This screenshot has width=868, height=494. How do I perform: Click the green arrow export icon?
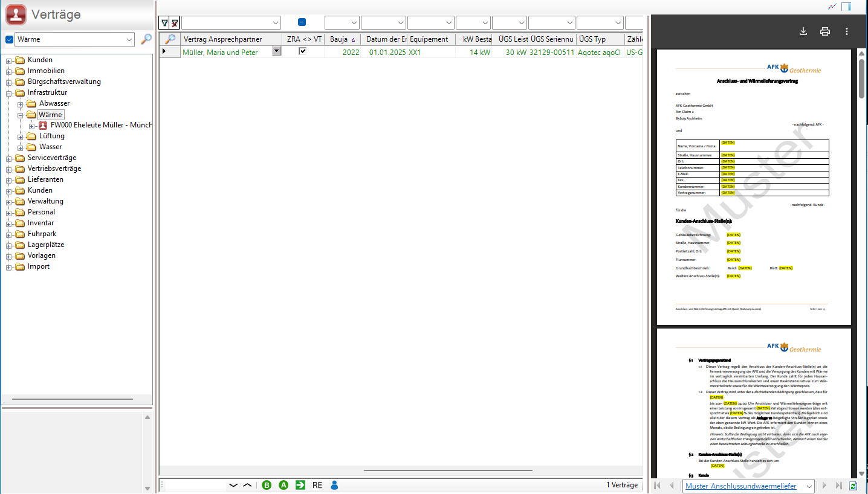pyautogui.click(x=300, y=485)
